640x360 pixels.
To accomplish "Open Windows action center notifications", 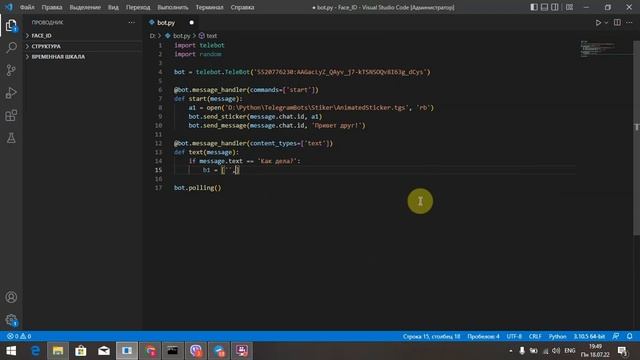I will (x=622, y=351).
